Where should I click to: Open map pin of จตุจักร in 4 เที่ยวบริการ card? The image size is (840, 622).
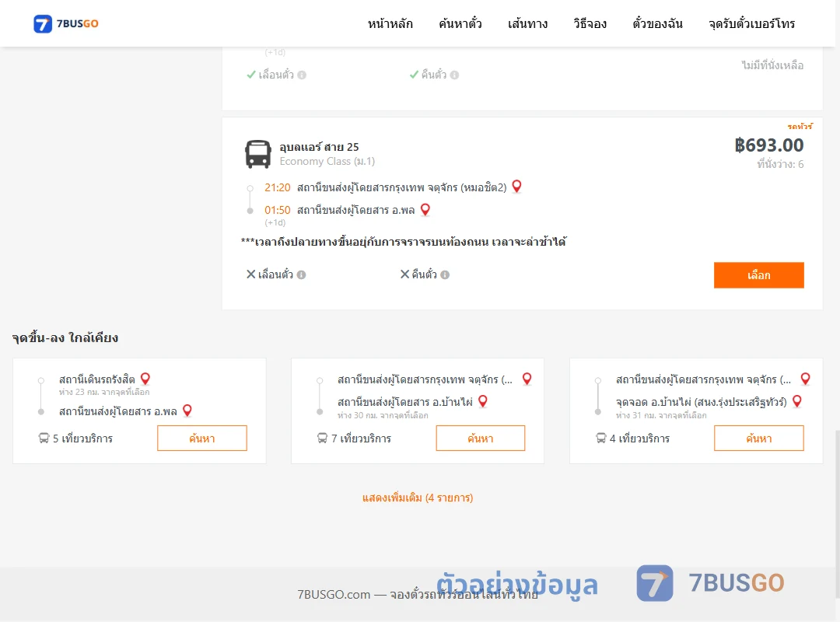[x=805, y=379]
